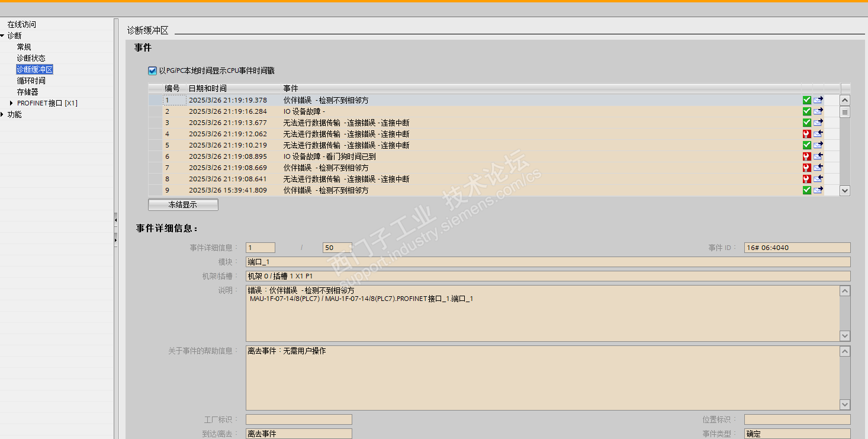The height and width of the screenshot is (439, 868).
Task: Click the outgoing envelope icon of event 2
Action: [818, 111]
